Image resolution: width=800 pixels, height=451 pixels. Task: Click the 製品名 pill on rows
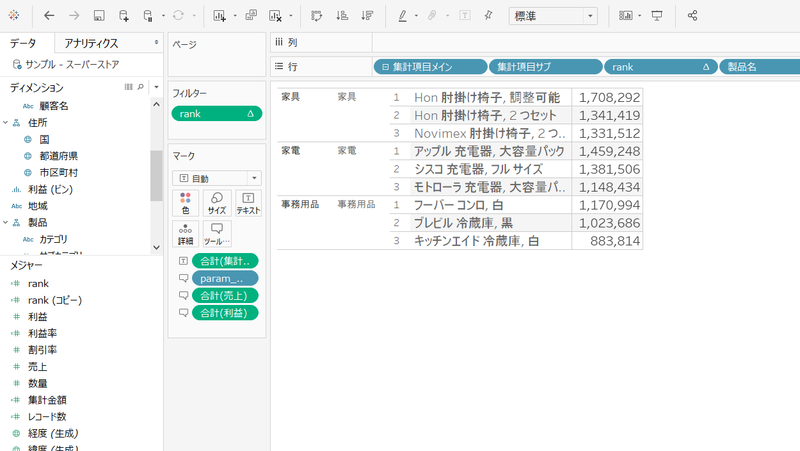(760, 67)
